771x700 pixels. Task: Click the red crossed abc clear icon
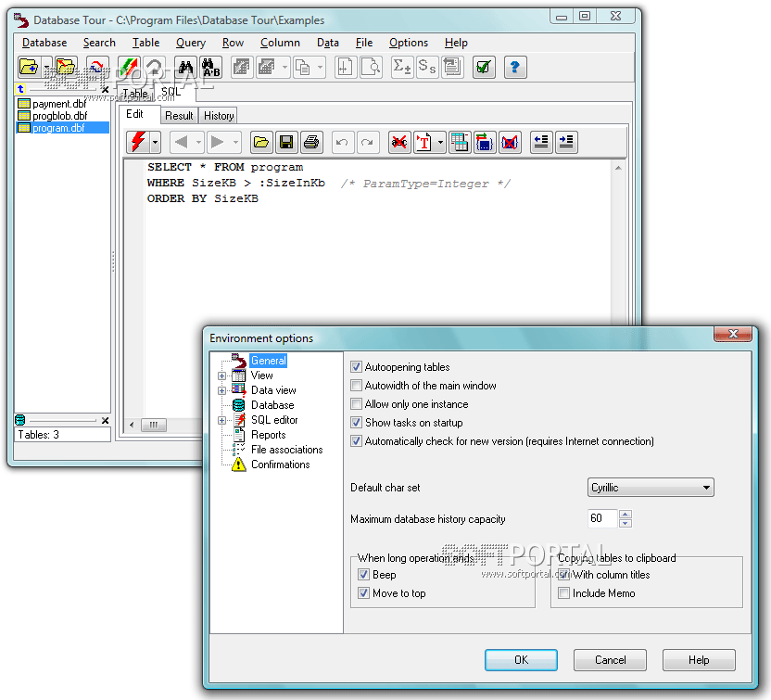[x=399, y=143]
